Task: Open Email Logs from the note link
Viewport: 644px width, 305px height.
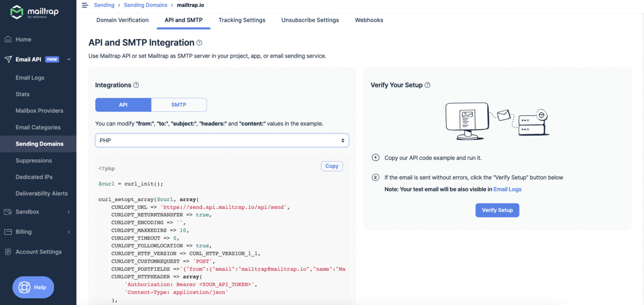Action: (507, 189)
